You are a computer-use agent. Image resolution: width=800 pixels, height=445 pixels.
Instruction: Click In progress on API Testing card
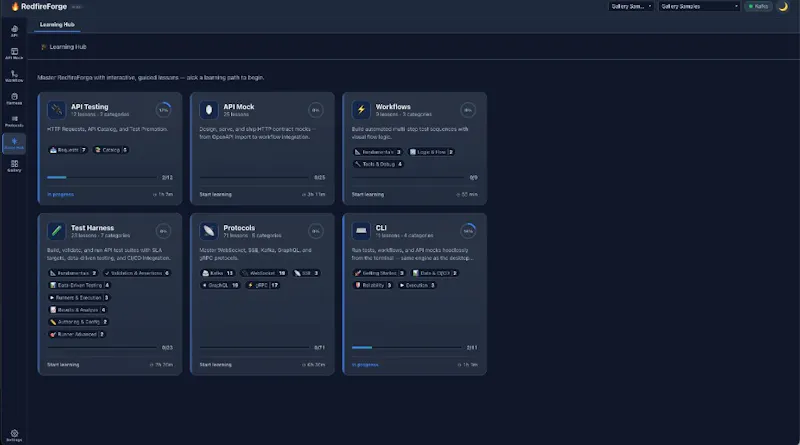point(60,194)
